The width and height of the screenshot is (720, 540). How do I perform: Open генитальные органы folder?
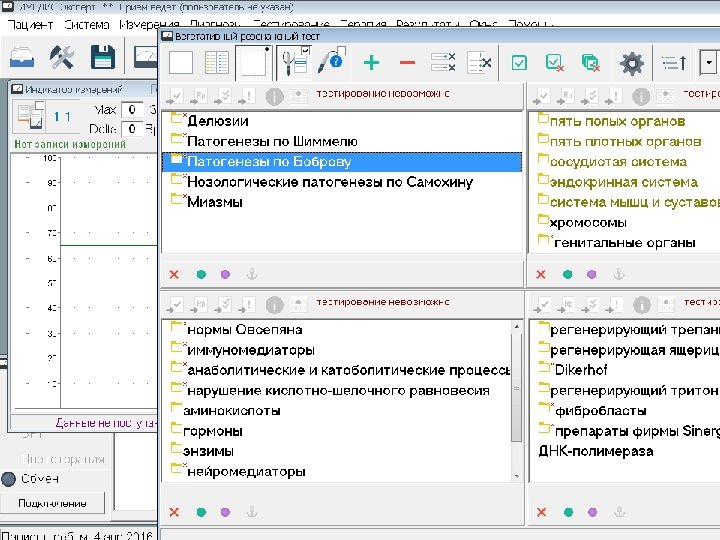625,243
